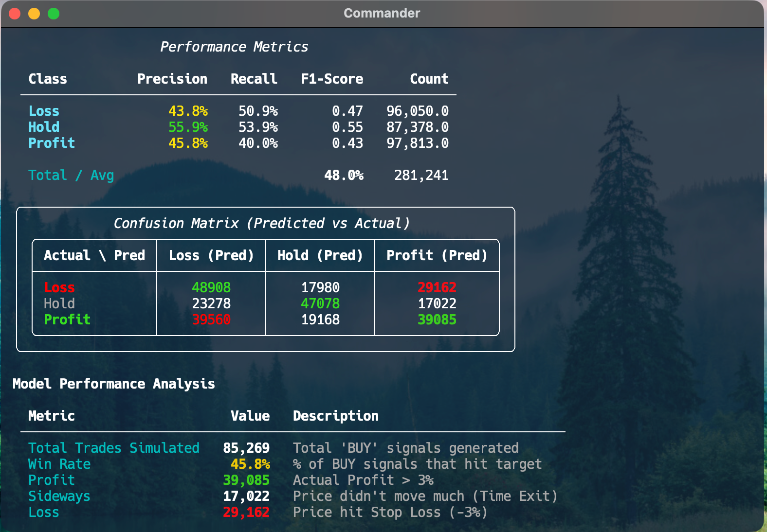
Task: Select the trades value 85,269
Action: coord(246,448)
